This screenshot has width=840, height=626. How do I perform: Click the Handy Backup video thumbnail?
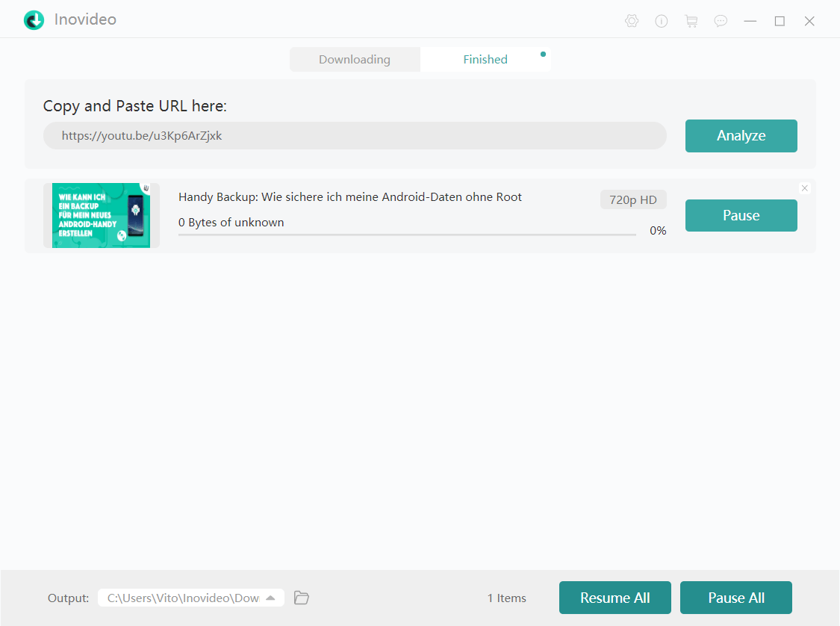(x=102, y=215)
